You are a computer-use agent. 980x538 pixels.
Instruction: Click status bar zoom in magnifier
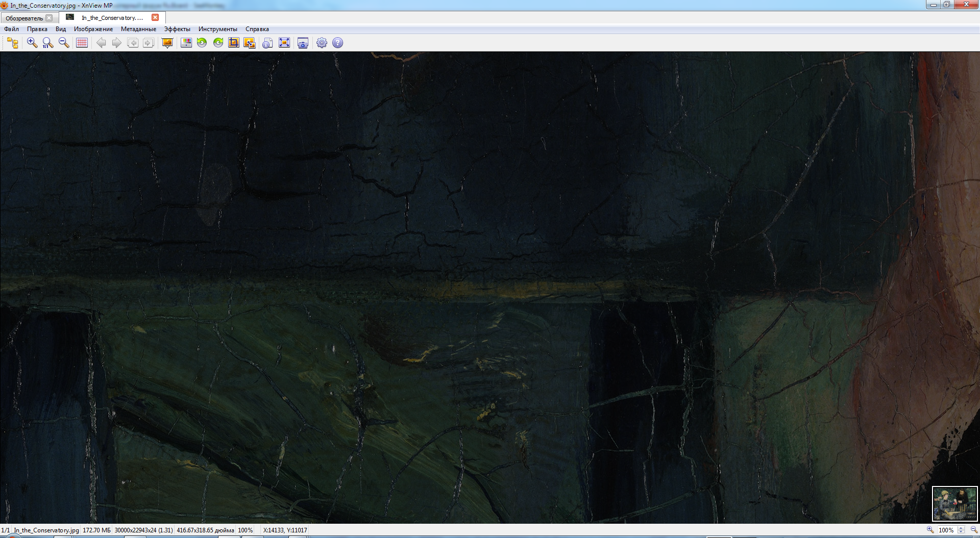[x=930, y=530]
